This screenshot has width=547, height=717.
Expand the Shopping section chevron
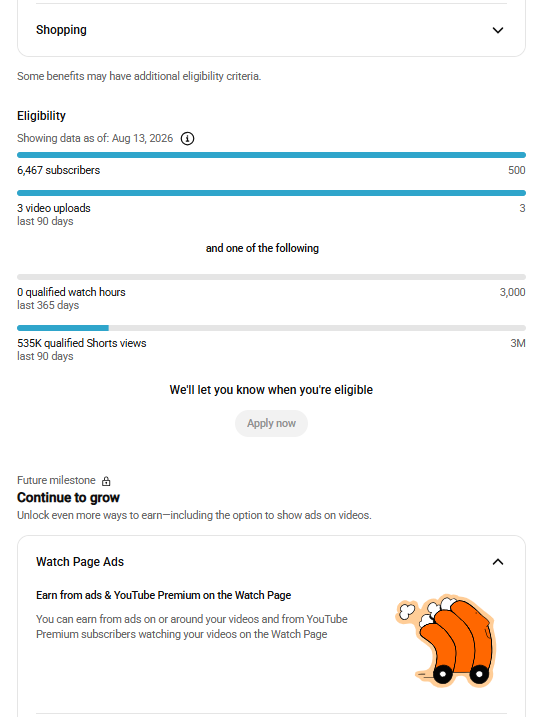point(498,30)
